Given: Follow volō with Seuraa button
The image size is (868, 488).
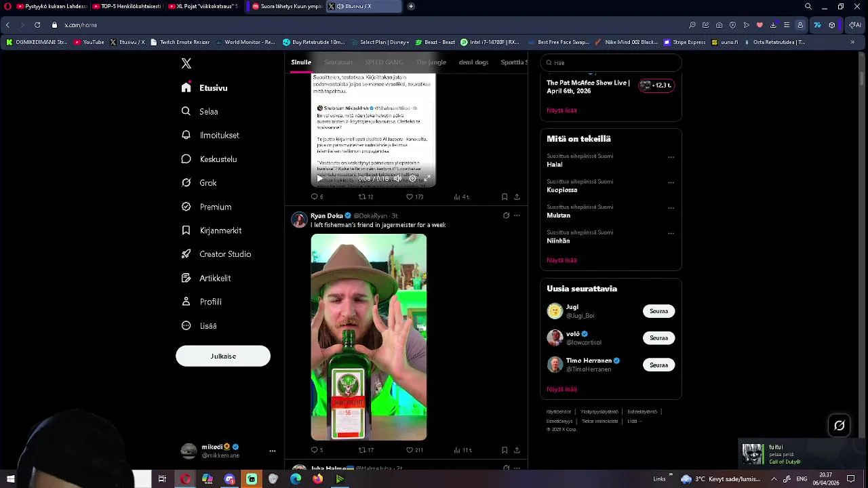Looking at the screenshot, I should tap(658, 338).
